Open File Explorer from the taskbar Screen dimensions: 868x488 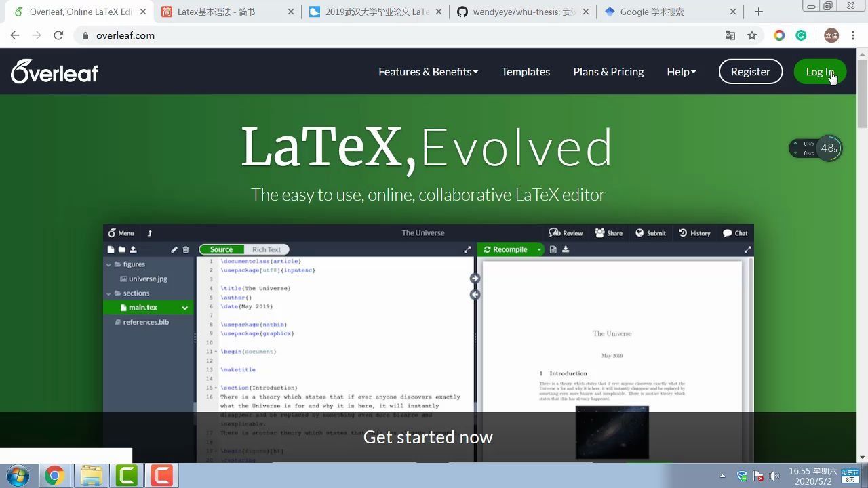(91, 476)
